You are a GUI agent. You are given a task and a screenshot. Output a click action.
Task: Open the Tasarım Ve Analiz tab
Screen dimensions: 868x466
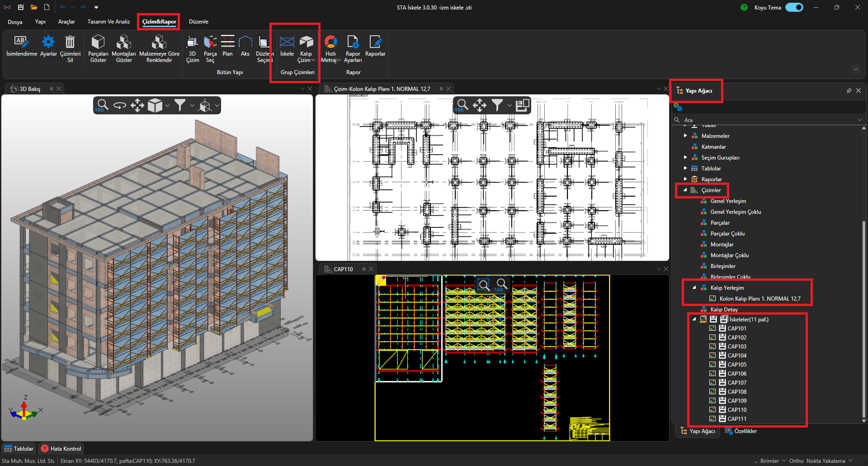[108, 22]
